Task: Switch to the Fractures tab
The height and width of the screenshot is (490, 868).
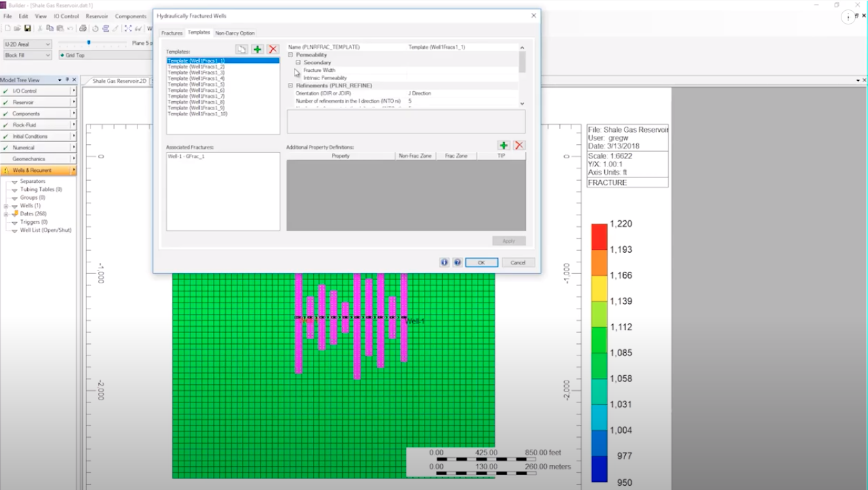Action: click(x=171, y=33)
